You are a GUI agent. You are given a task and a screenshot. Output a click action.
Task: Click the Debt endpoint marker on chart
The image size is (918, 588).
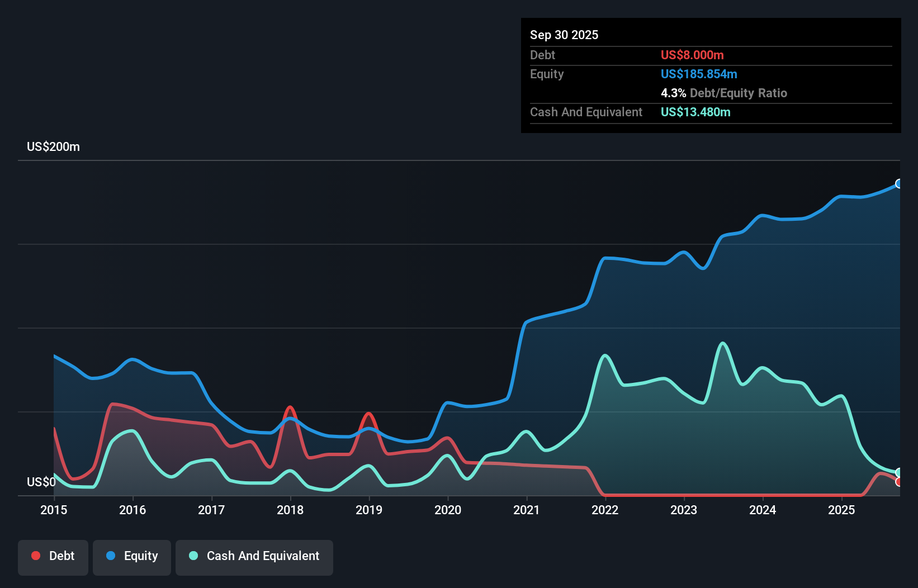tap(898, 482)
